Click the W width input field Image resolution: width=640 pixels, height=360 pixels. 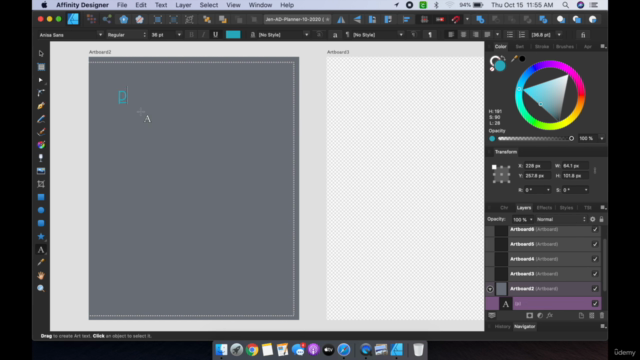click(x=575, y=166)
